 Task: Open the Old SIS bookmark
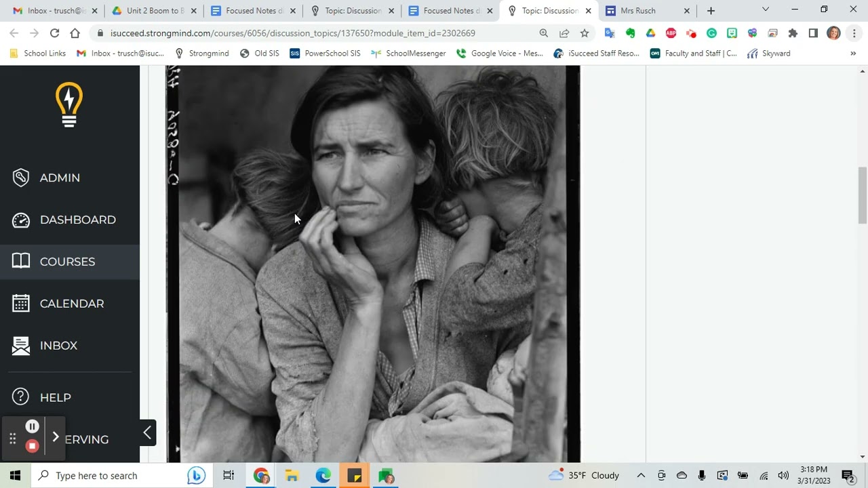(x=260, y=54)
